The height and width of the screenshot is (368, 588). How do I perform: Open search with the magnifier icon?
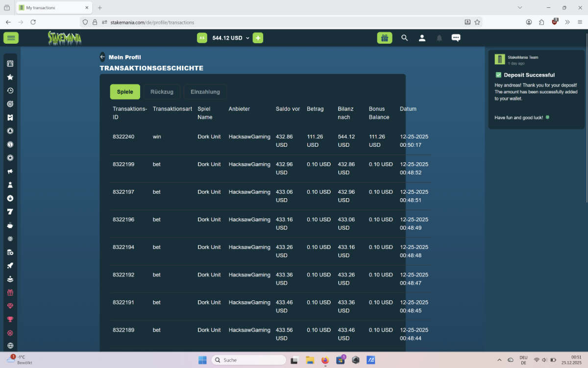click(404, 38)
